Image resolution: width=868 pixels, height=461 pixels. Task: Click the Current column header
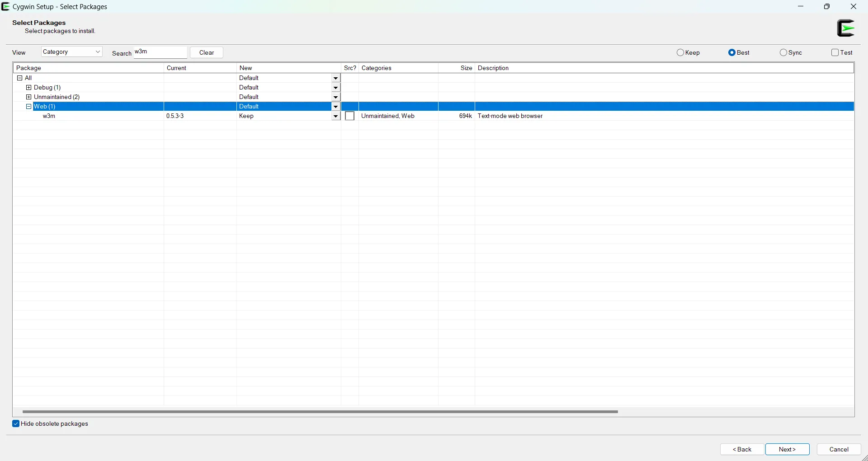click(x=200, y=68)
